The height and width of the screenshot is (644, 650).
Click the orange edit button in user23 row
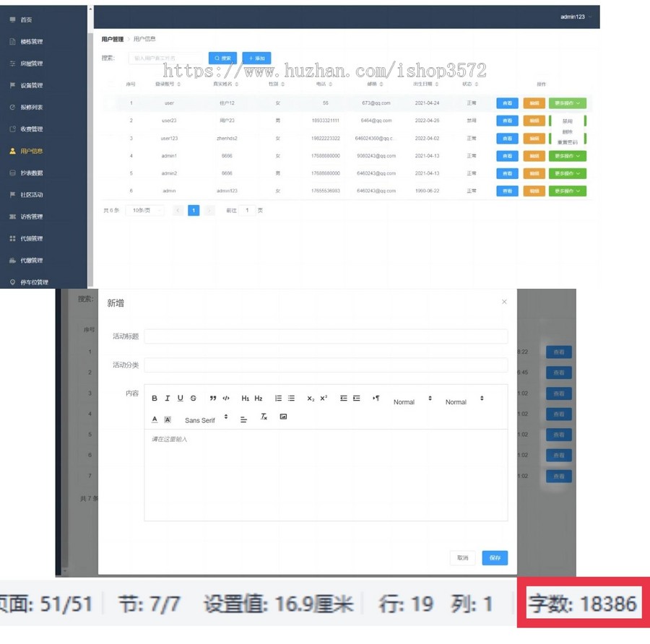coord(534,121)
